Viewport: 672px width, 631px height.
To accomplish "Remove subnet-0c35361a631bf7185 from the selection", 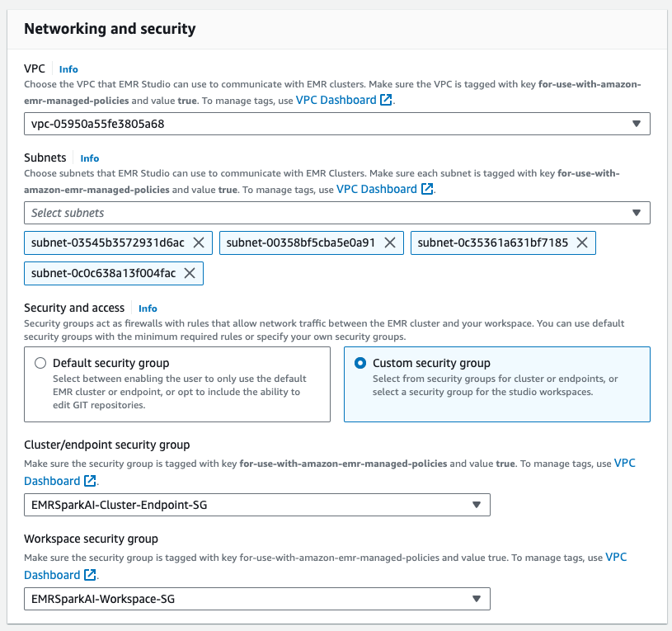I will click(x=582, y=243).
